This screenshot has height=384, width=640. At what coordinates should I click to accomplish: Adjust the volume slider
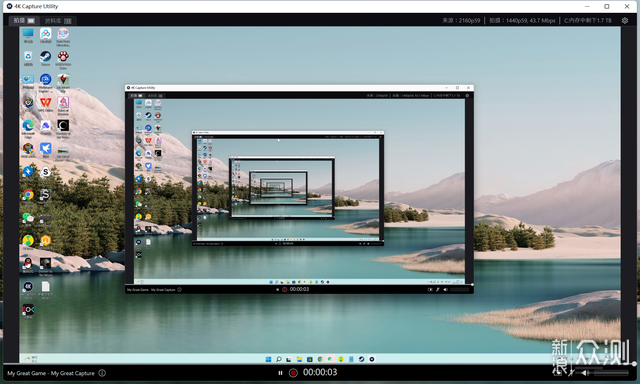610,373
